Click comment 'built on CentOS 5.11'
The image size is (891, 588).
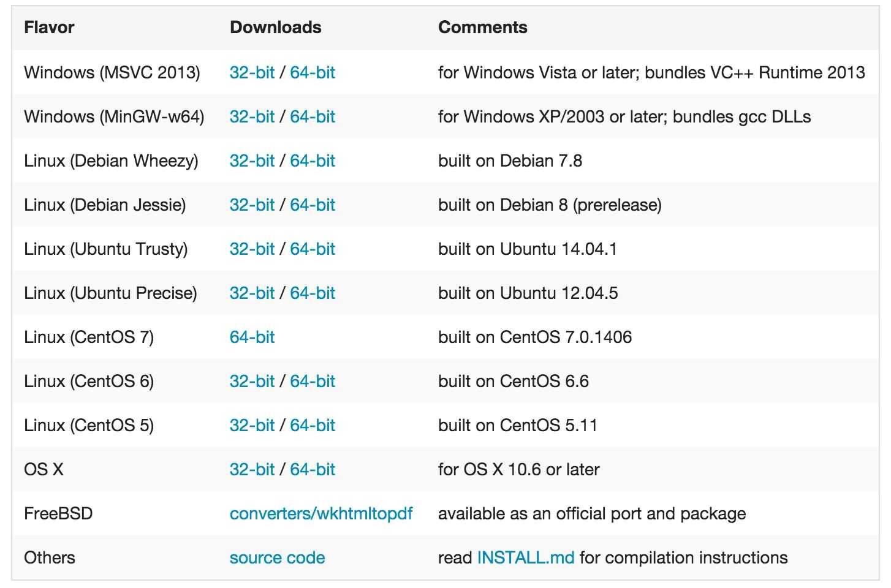(x=518, y=425)
